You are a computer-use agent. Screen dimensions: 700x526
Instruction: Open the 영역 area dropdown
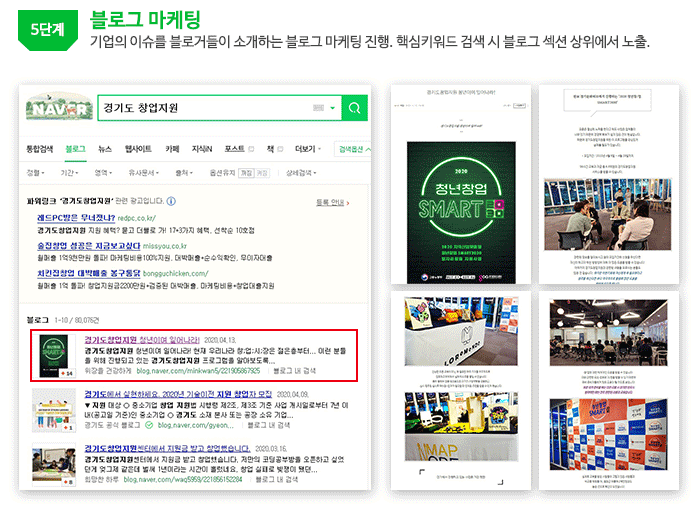[x=103, y=173]
